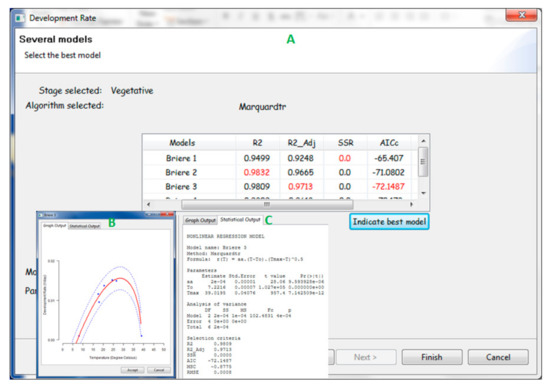Click the red fitted curve in the graph
Screen dimensions: 550x388
[120, 278]
